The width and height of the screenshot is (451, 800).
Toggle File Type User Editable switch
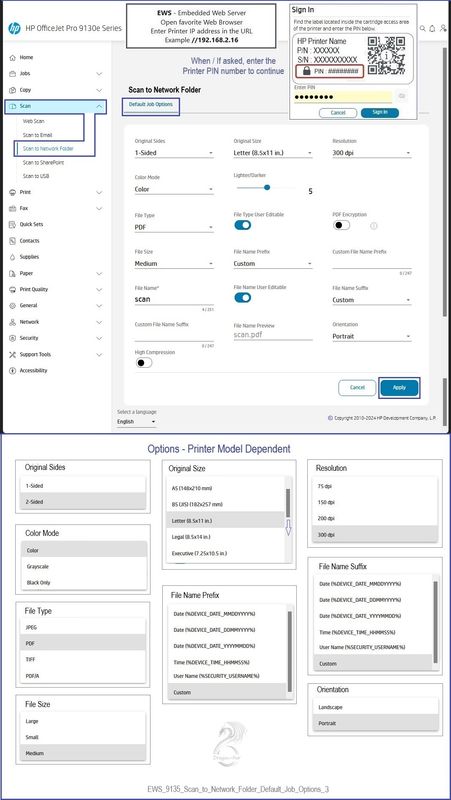pos(242,225)
